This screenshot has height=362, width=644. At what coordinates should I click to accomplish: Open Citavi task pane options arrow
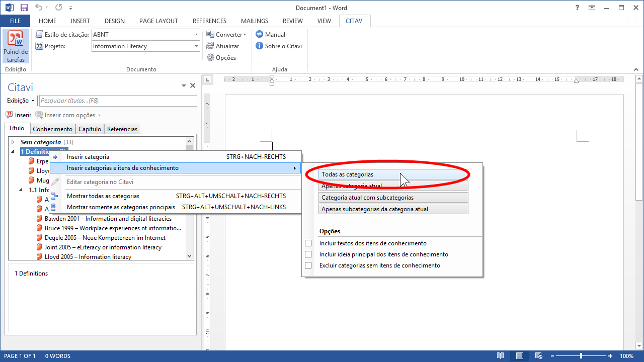pos(184,86)
